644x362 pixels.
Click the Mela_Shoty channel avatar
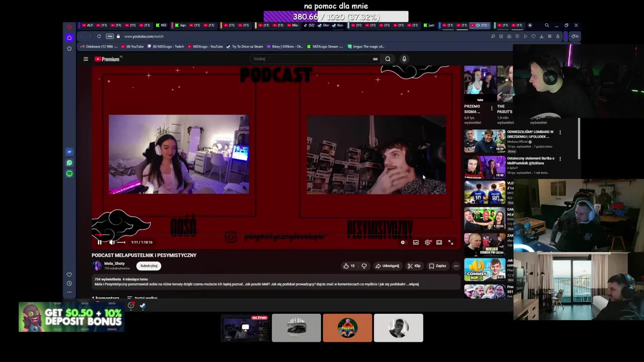coord(97,265)
